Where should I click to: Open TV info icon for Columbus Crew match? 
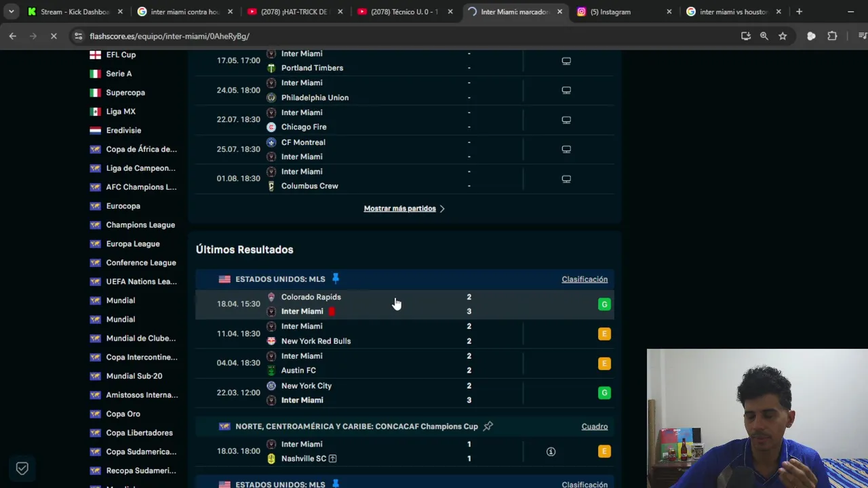click(566, 179)
